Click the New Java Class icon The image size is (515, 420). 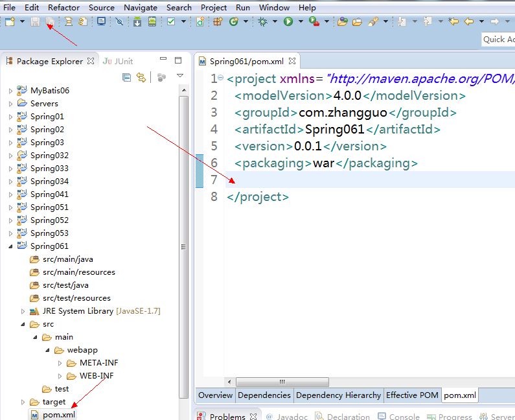pyautogui.click(x=234, y=21)
